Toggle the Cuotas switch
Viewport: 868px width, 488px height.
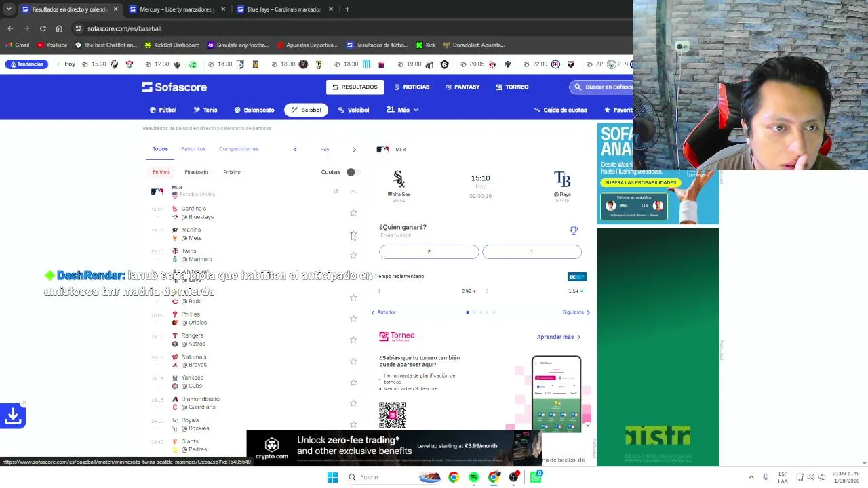coord(353,172)
